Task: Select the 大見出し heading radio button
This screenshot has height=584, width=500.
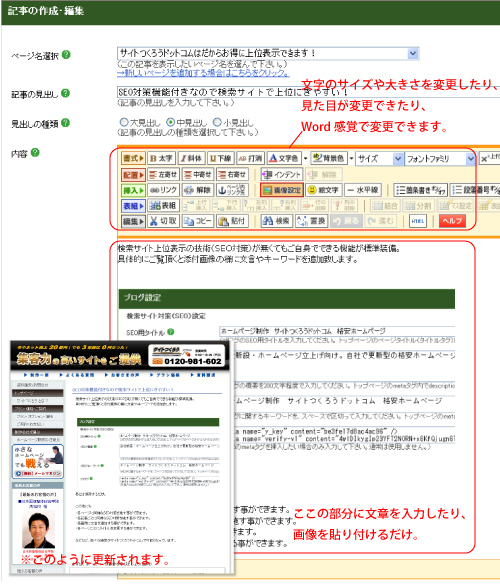Action: (x=124, y=122)
